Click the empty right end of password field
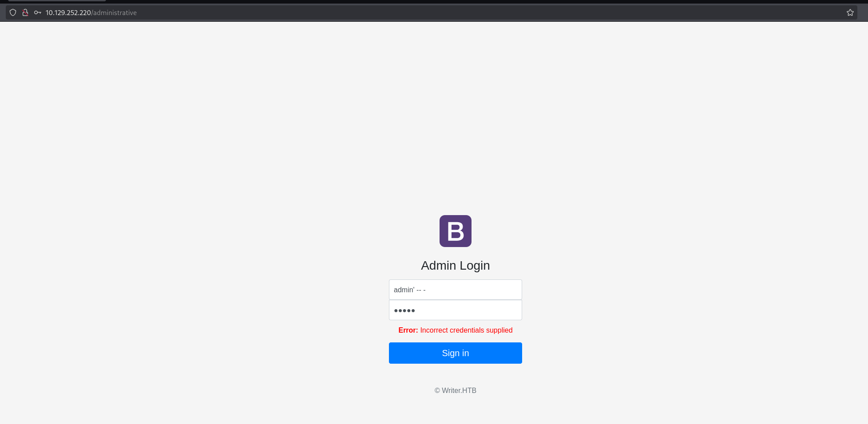This screenshot has height=424, width=868. pyautogui.click(x=497, y=310)
